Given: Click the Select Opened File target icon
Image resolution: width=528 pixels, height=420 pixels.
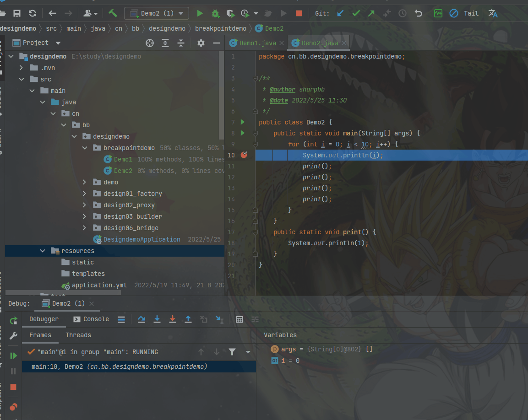Looking at the screenshot, I should click(x=149, y=43).
